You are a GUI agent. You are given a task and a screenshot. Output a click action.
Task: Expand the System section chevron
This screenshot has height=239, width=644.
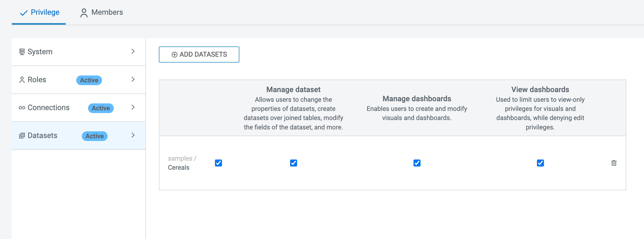(133, 51)
